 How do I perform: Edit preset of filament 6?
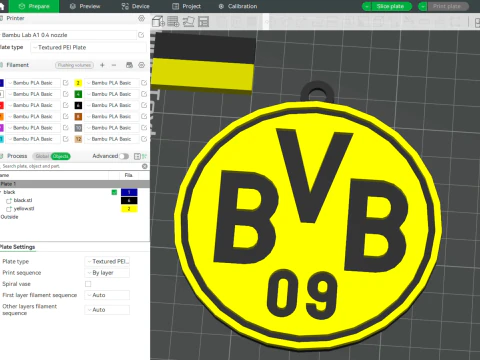click(144, 105)
